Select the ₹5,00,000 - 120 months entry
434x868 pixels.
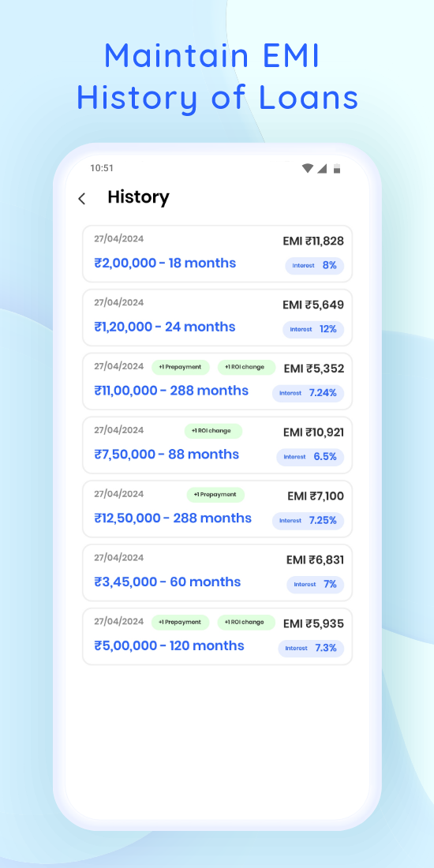[217, 636]
